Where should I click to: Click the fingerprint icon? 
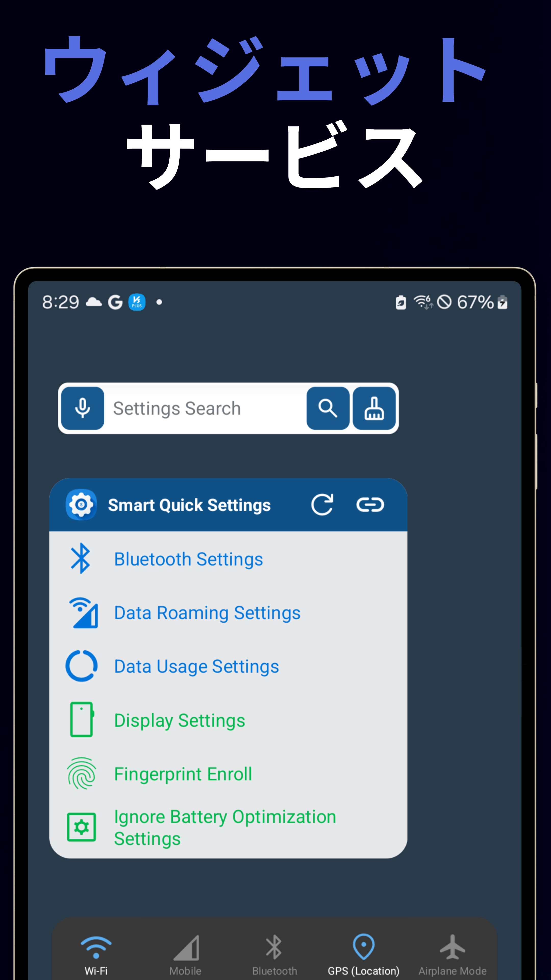(x=81, y=774)
